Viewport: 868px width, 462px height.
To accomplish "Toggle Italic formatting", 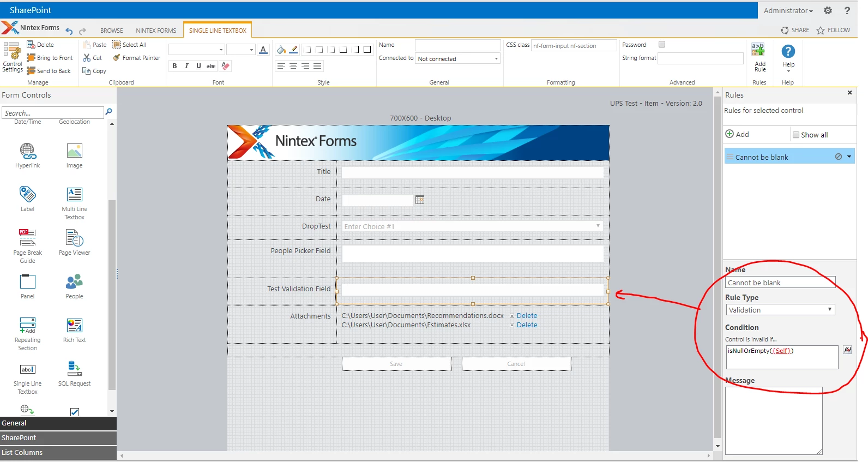I will (x=186, y=66).
